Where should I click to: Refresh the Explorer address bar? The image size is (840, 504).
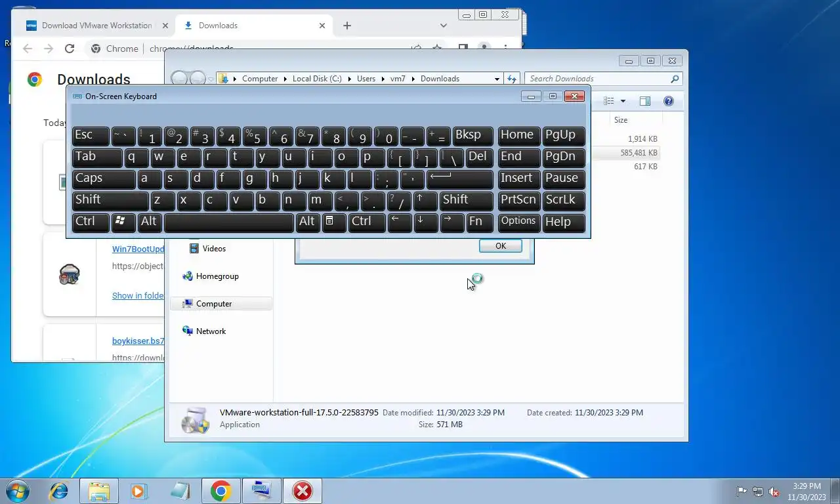click(x=512, y=79)
